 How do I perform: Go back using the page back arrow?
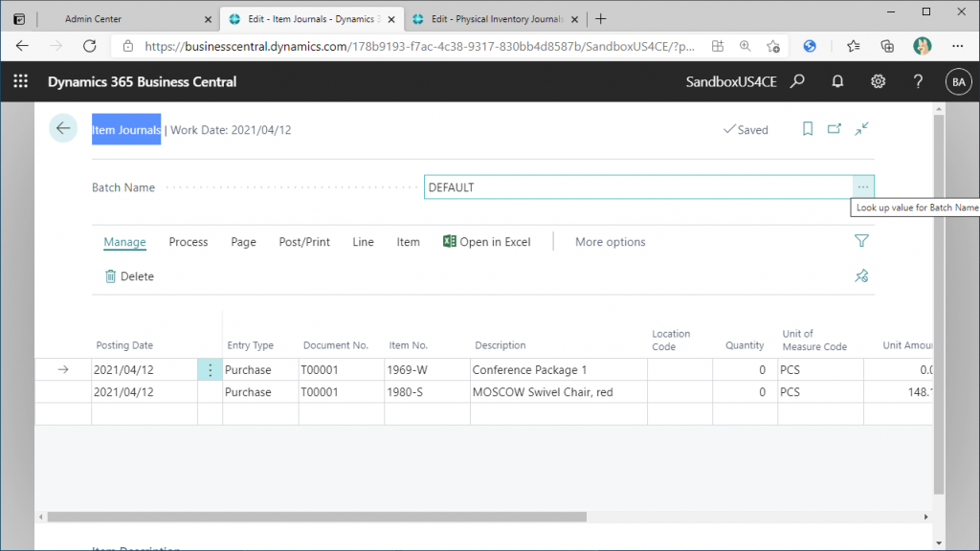[63, 128]
